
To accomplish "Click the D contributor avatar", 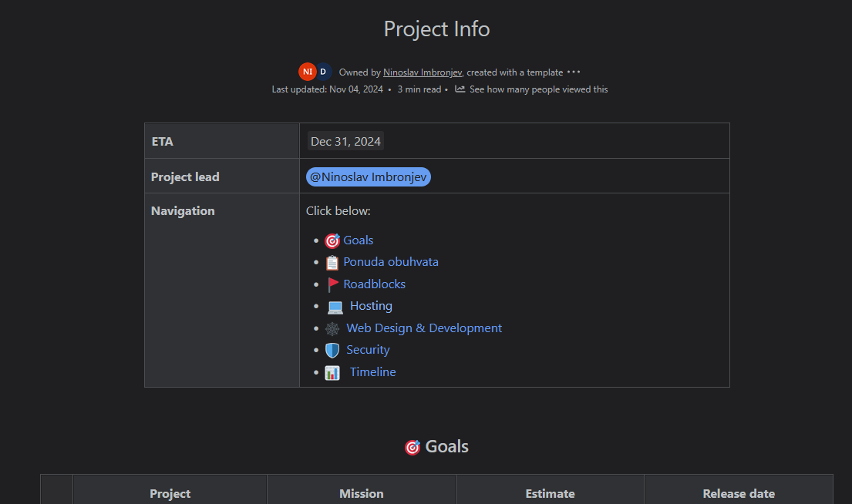I will coord(323,72).
